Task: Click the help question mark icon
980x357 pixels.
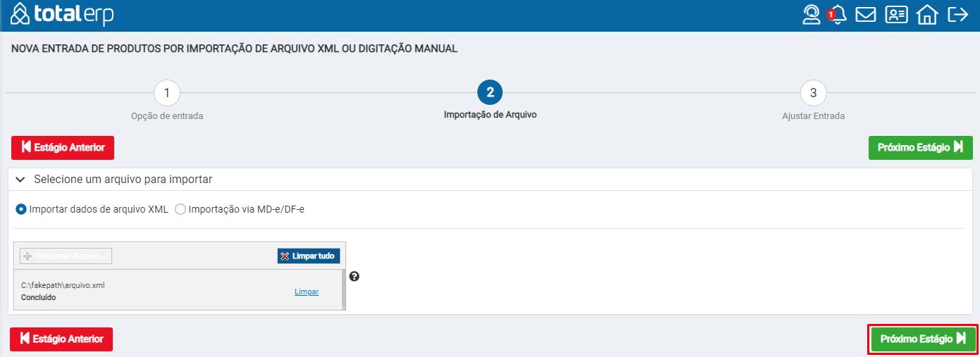Action: tap(355, 276)
